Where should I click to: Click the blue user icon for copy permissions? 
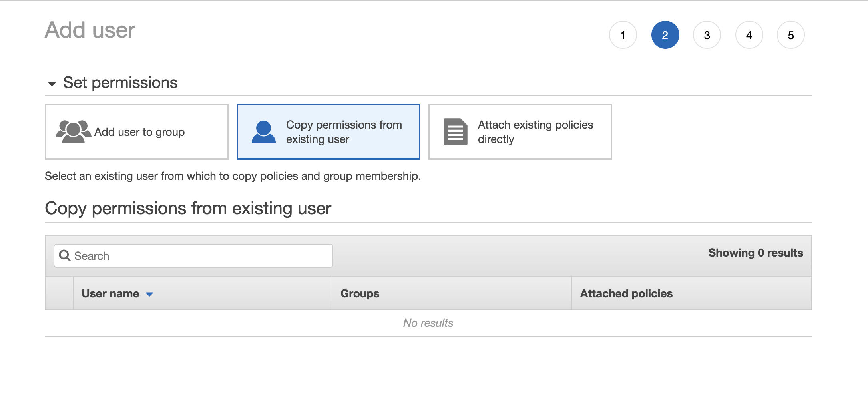[264, 132]
